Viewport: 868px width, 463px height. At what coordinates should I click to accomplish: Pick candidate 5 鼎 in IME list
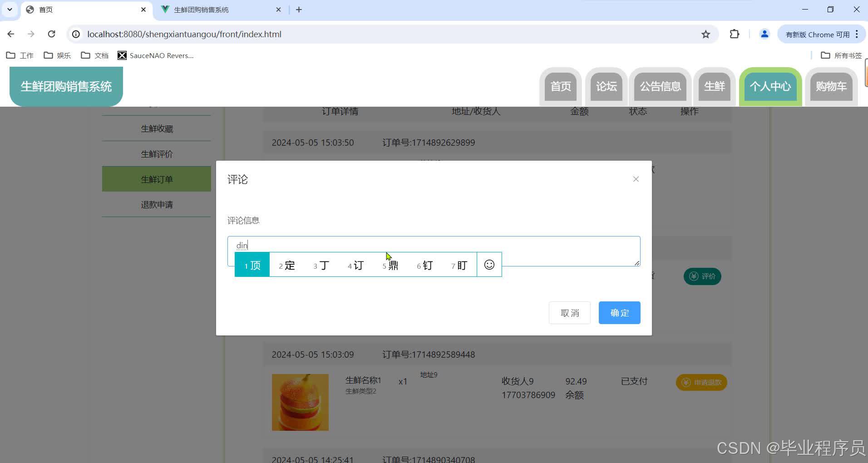tap(390, 265)
